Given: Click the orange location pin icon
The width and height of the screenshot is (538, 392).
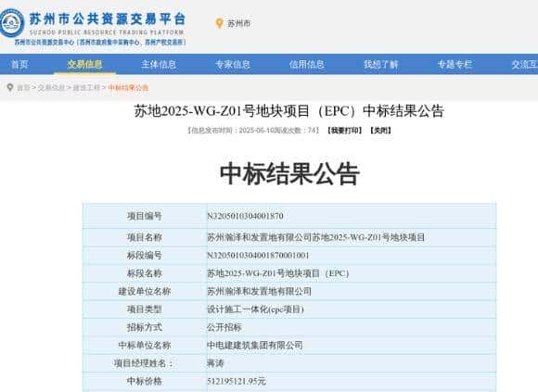Looking at the screenshot, I should (219, 23).
